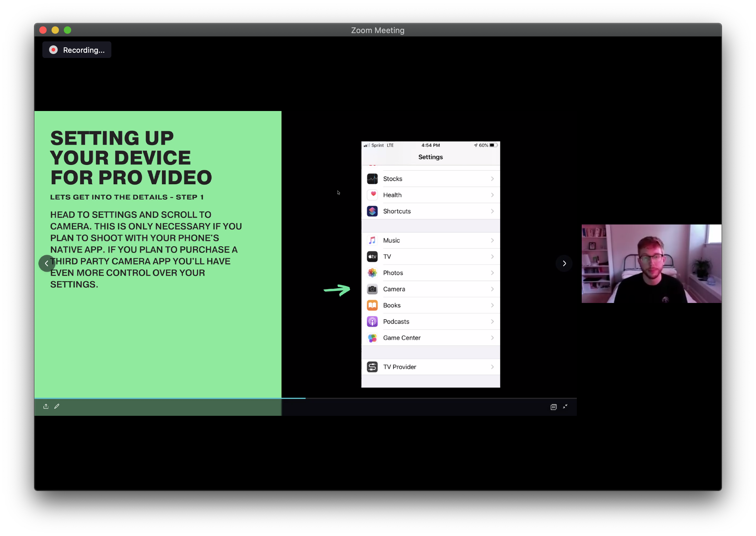Click the Photos app icon

[372, 273]
